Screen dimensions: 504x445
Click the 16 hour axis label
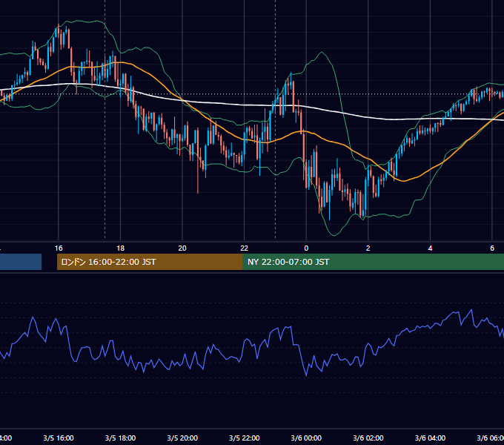coord(59,248)
